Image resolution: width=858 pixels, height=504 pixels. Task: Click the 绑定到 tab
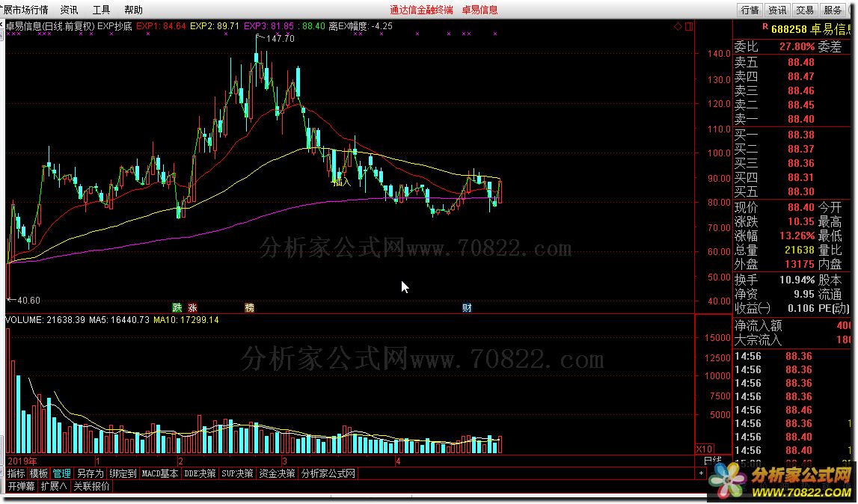(x=123, y=473)
